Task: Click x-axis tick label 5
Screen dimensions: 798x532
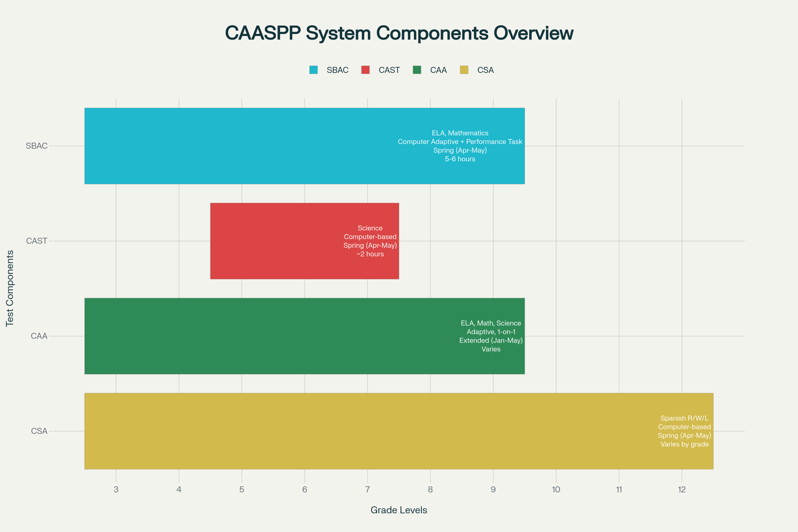Action: [242, 490]
